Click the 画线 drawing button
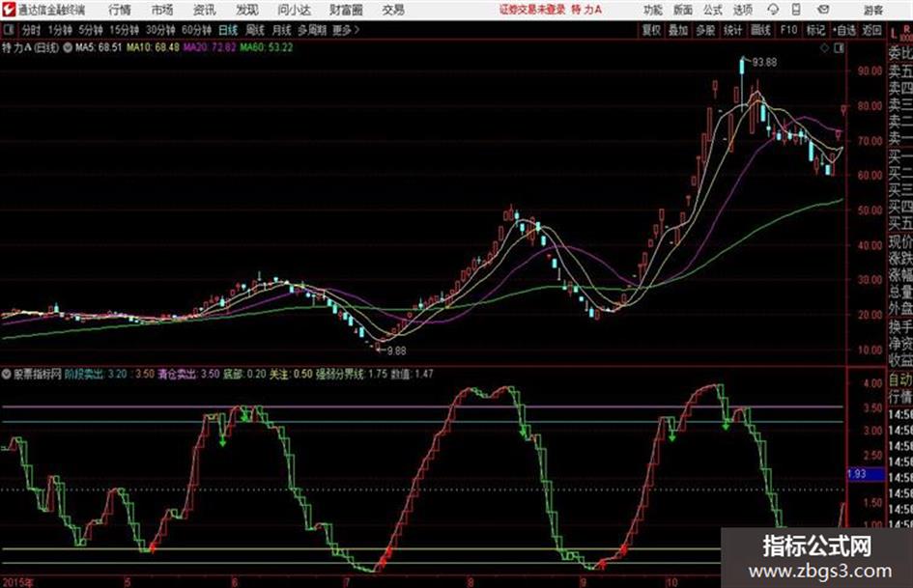913x588 pixels. pyautogui.click(x=760, y=30)
